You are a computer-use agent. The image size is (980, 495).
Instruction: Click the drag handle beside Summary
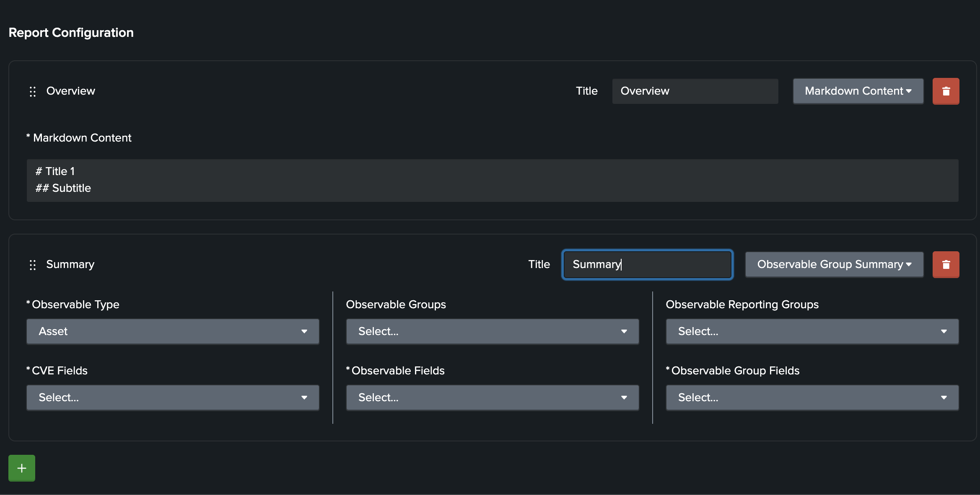pos(33,264)
